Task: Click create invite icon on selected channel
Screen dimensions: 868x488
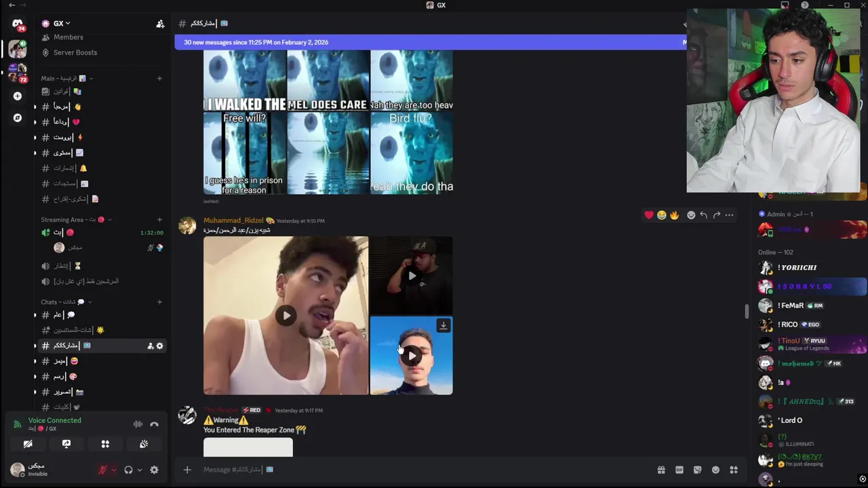Action: 150,346
